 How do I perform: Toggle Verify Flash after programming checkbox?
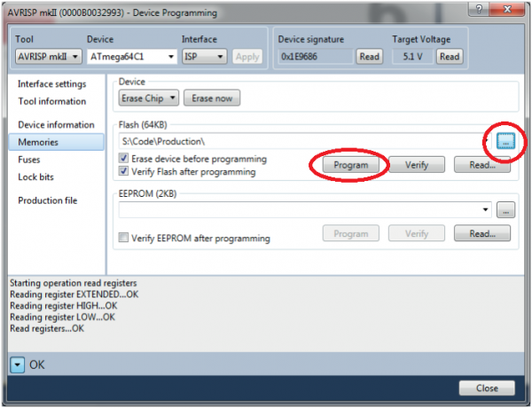pos(123,170)
